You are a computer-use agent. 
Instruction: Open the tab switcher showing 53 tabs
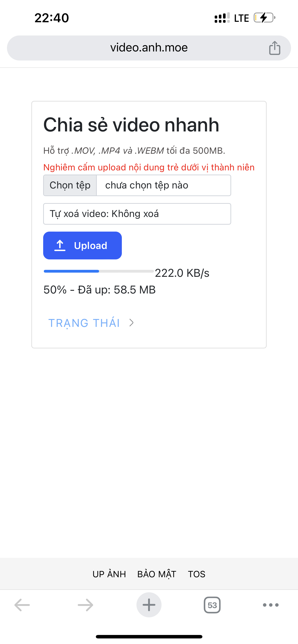212,605
